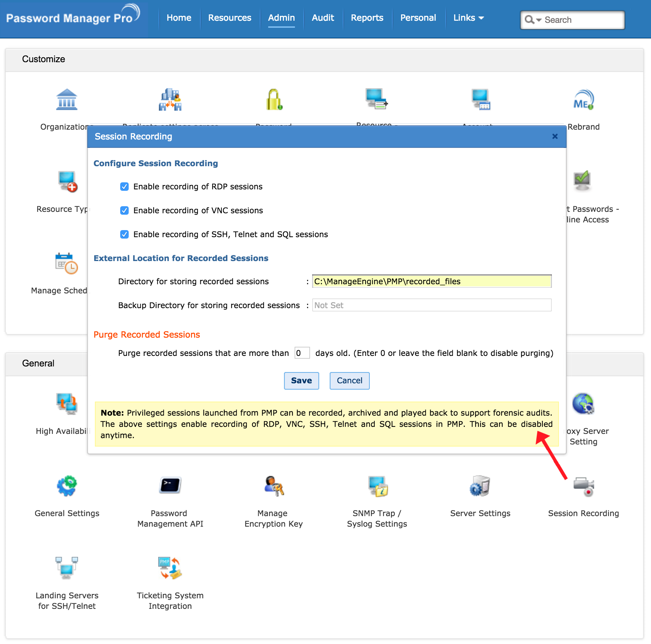651x644 pixels.
Task: Click the search magnifier icon
Action: point(529,20)
